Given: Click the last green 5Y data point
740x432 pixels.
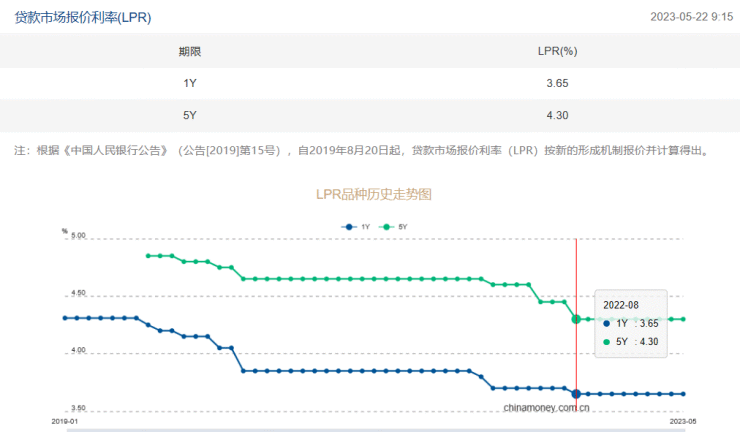Looking at the screenshot, I should (x=684, y=319).
